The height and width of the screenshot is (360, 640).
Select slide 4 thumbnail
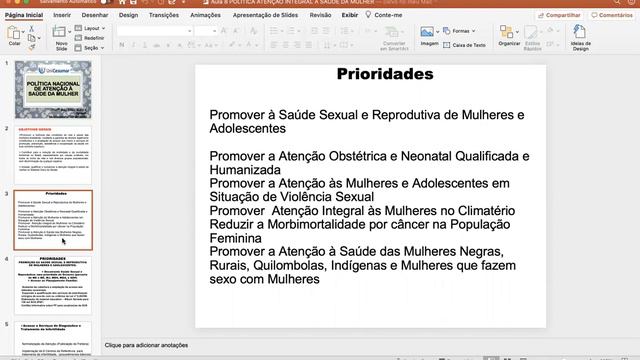[x=53, y=285]
